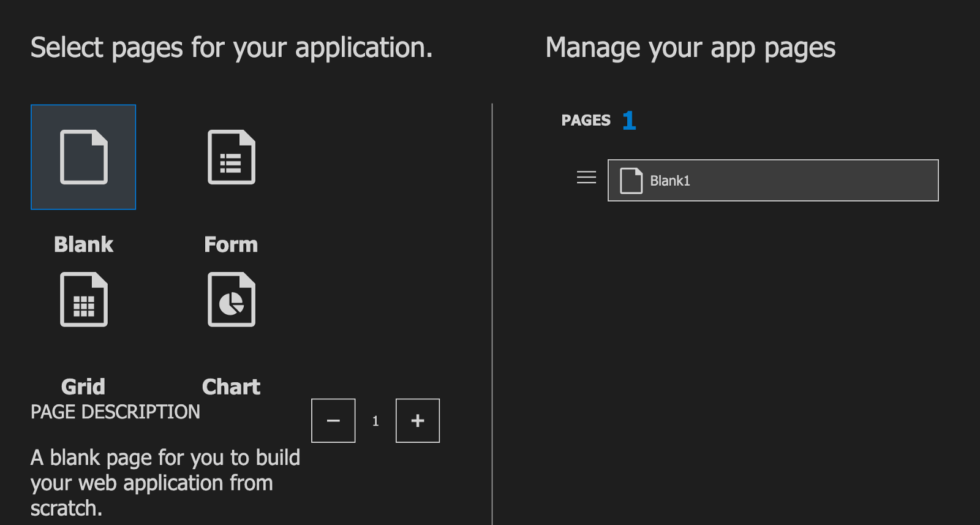Click the PAGES count number
The height and width of the screenshot is (525, 980).
629,120
